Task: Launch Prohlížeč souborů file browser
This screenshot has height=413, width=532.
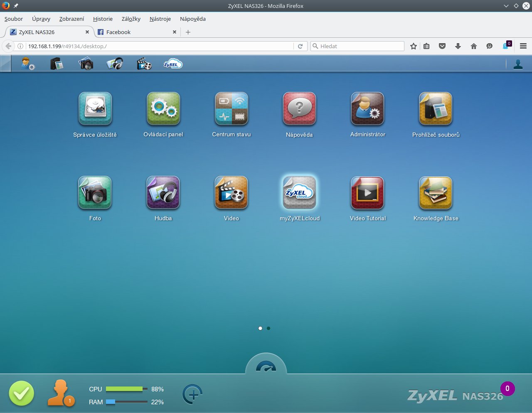Action: tap(436, 109)
